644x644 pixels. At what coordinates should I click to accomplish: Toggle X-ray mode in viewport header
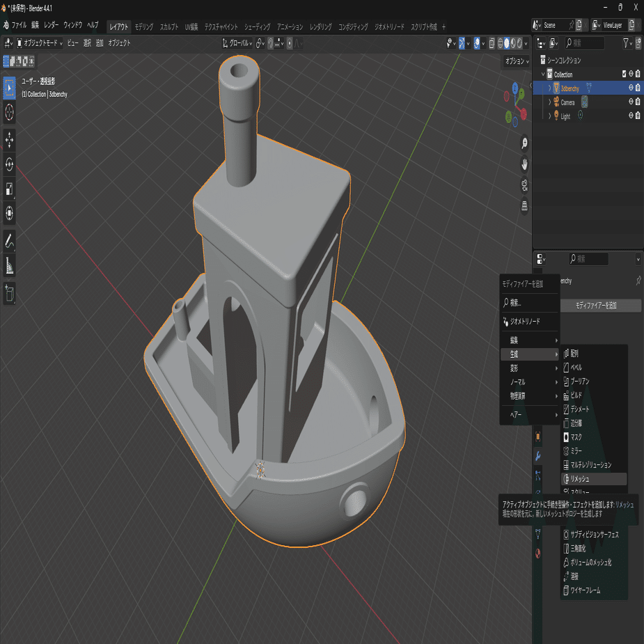492,43
